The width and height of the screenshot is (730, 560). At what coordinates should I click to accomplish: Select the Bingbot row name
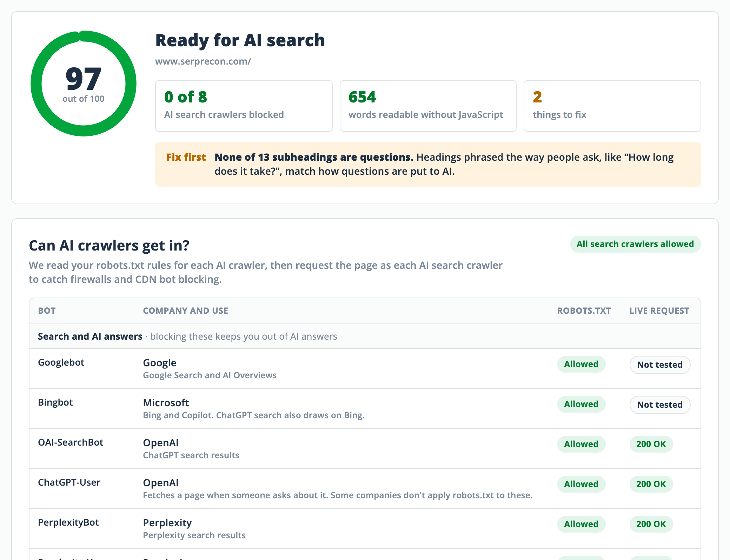[x=55, y=402]
